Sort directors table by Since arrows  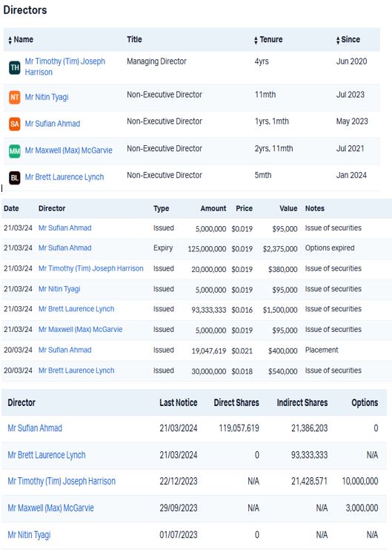click(x=338, y=40)
